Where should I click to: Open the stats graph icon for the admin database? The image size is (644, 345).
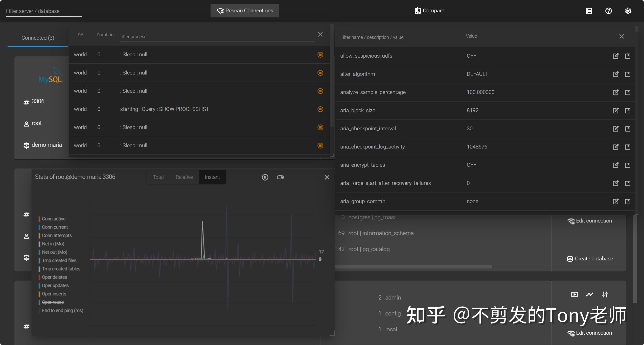click(x=590, y=294)
